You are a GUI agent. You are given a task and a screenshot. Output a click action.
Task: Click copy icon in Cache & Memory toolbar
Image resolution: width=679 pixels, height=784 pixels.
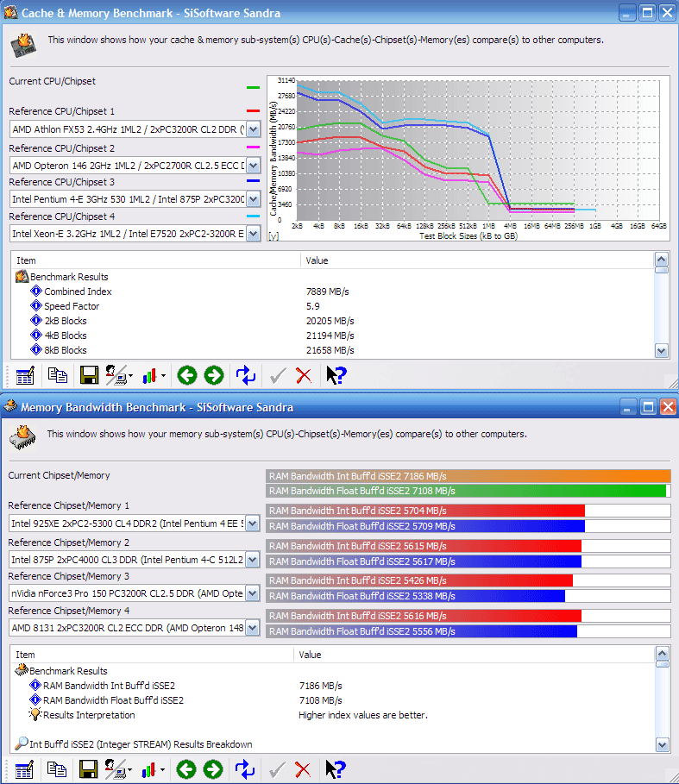(58, 375)
